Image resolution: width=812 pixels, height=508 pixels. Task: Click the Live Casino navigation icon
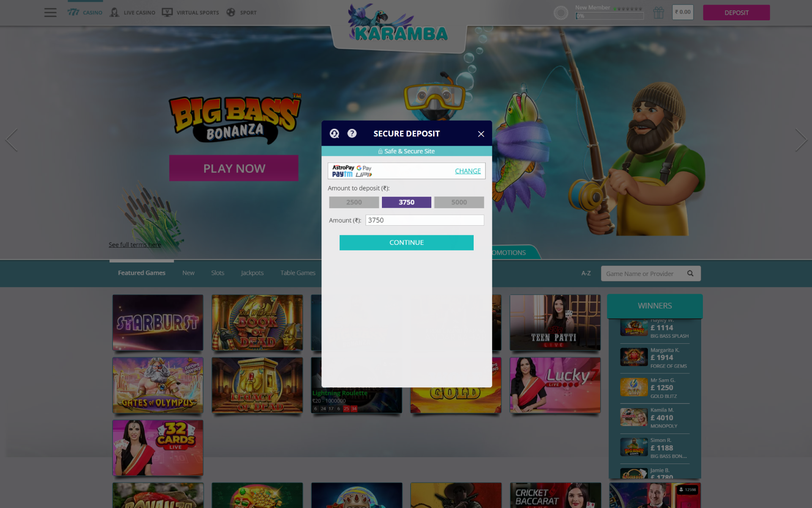point(115,12)
